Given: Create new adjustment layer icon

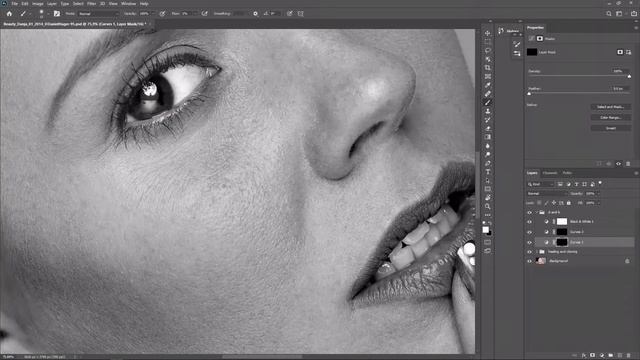Looking at the screenshot, I should click(602, 356).
